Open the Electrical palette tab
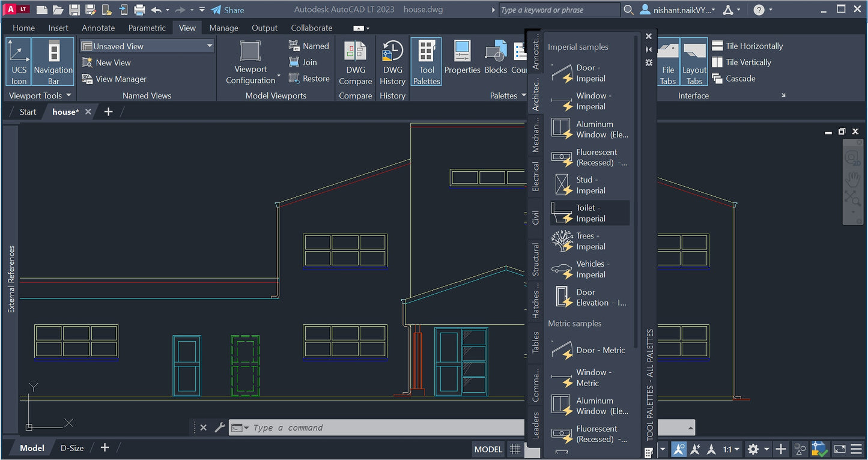868x460 pixels. tap(536, 177)
